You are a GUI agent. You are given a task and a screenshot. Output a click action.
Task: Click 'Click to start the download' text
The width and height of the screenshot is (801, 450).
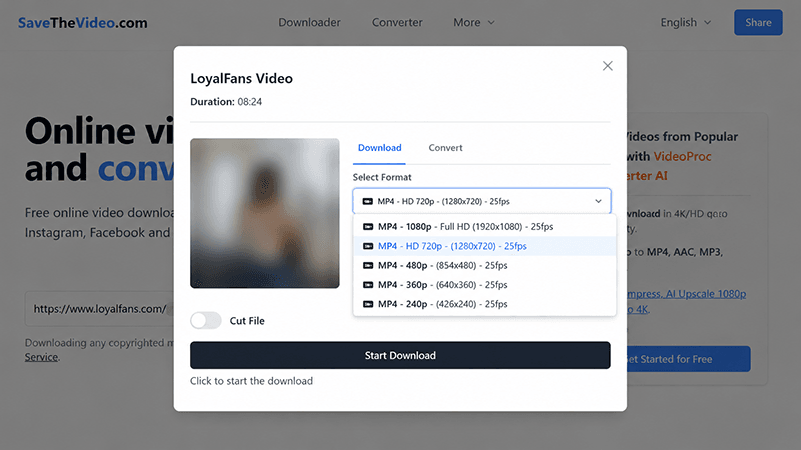coord(251,381)
